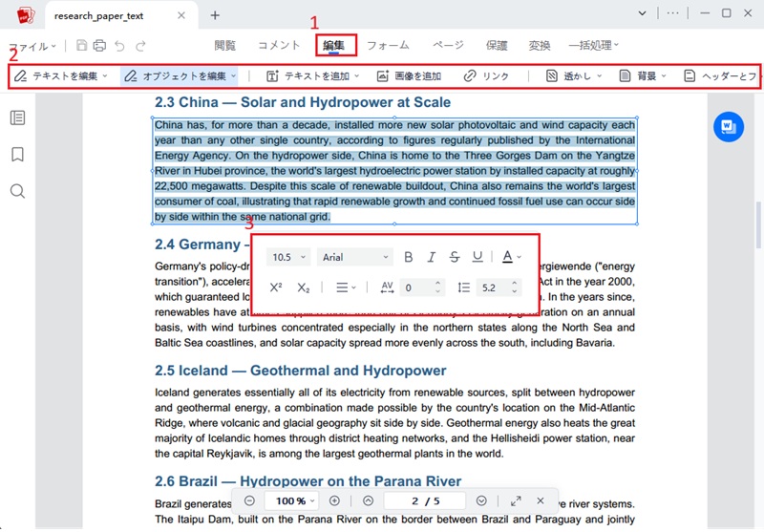Open a new tab with plus button

coord(215,15)
